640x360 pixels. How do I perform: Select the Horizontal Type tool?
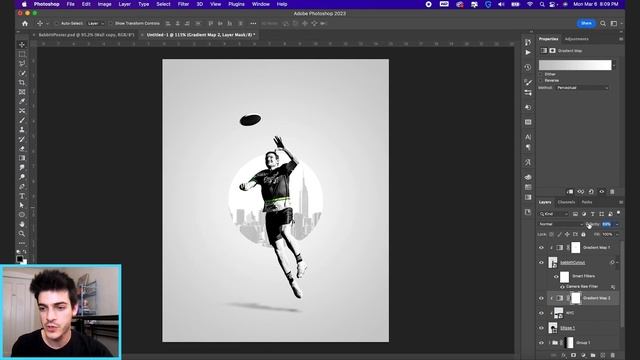(x=22, y=196)
